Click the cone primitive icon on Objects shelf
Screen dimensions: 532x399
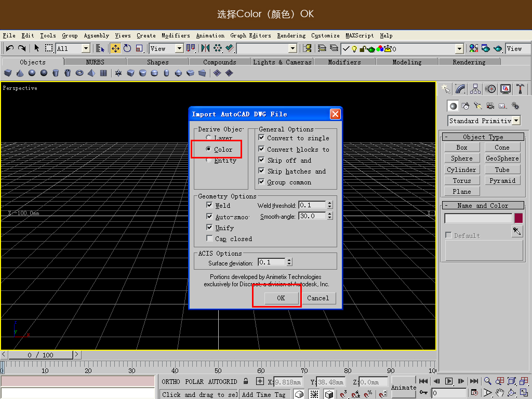pos(20,73)
